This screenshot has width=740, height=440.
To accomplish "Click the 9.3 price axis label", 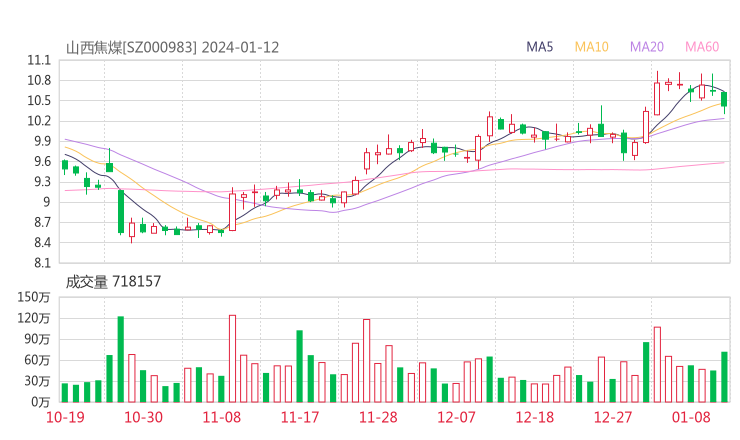I will [41, 182].
